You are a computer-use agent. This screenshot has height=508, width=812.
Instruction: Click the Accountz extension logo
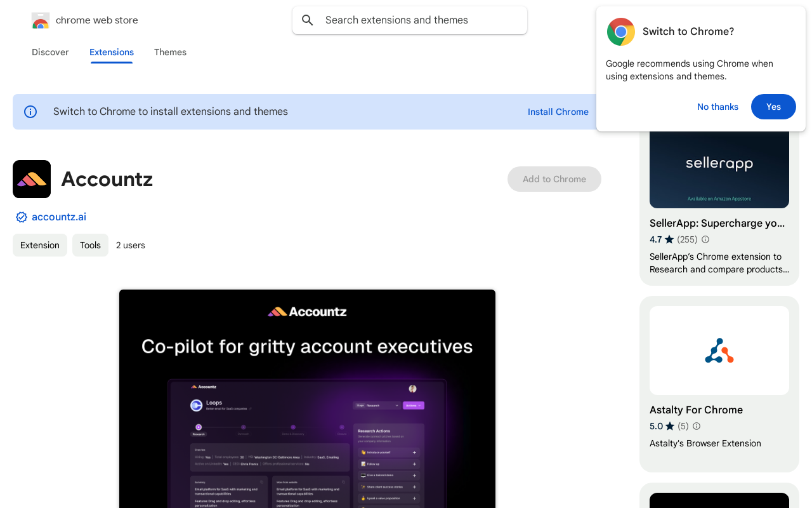(x=31, y=179)
